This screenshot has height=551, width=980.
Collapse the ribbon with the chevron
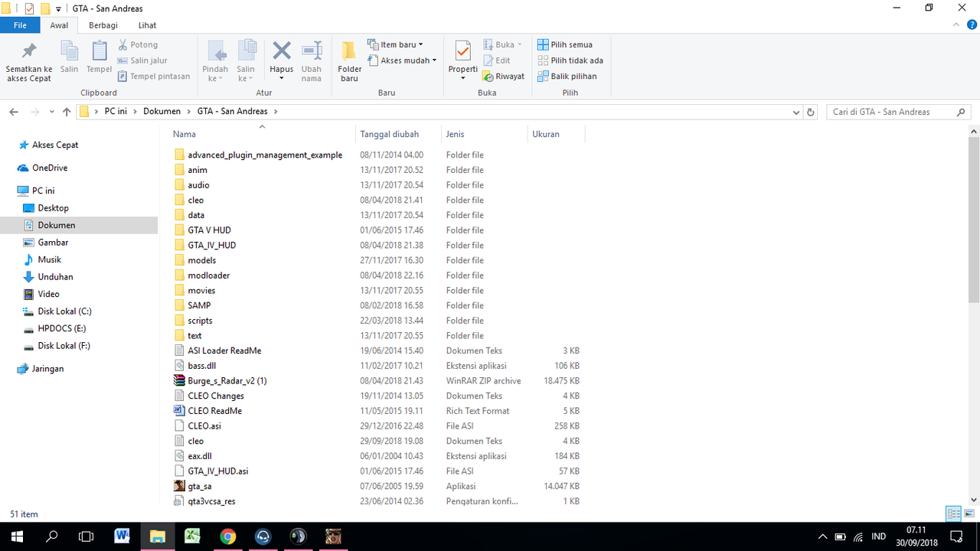coord(955,25)
